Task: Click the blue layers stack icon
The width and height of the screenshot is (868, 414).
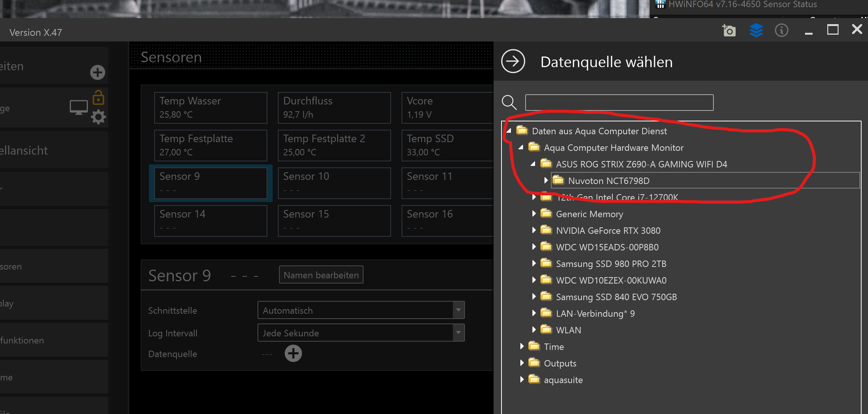Action: pyautogui.click(x=756, y=30)
